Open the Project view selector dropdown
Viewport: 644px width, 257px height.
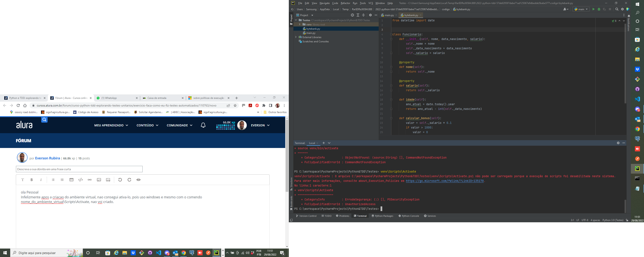point(304,15)
